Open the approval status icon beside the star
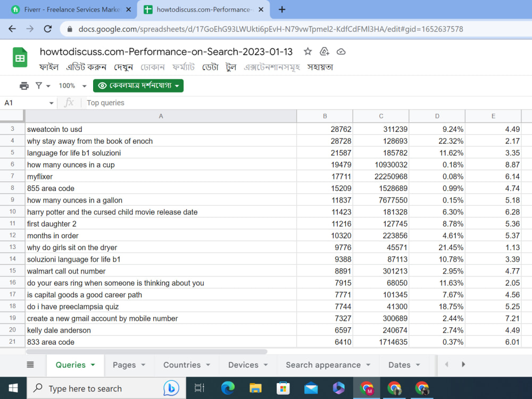 click(x=325, y=52)
